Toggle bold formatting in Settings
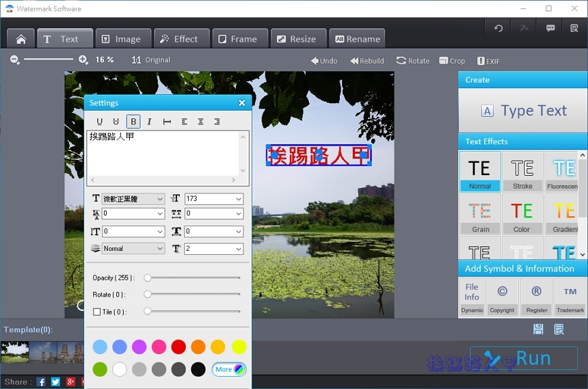Image resolution: width=588 pixels, height=389 pixels. (x=133, y=122)
